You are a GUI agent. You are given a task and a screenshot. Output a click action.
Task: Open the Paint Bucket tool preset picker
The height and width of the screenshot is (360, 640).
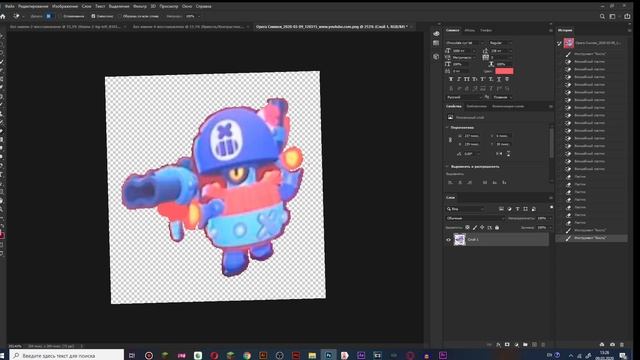click(x=18, y=16)
